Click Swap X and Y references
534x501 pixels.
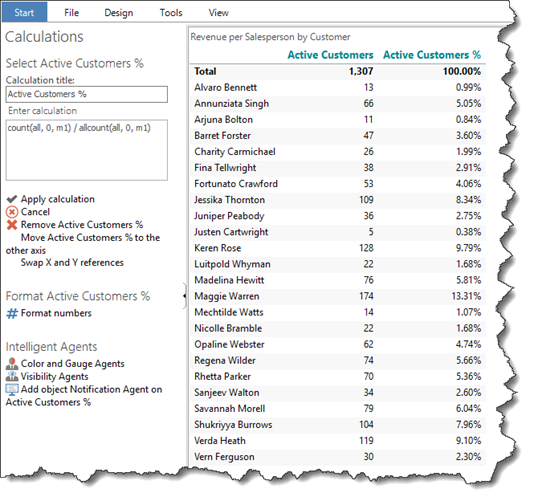coord(72,263)
